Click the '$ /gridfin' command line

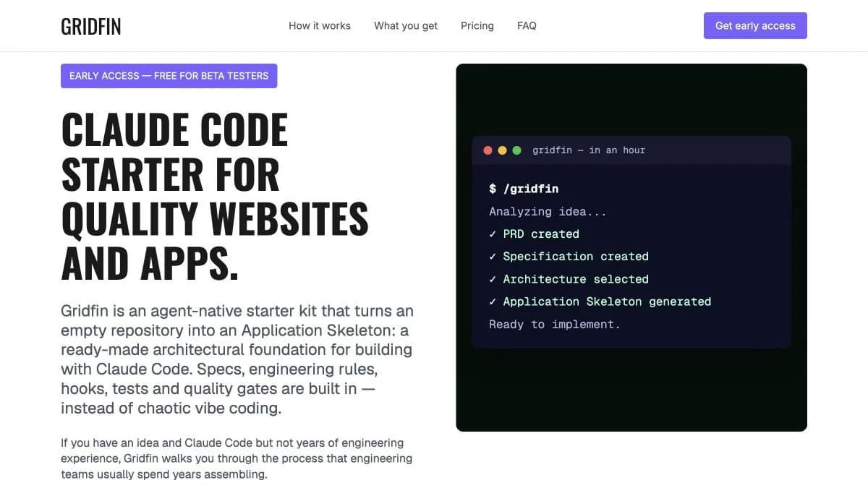click(x=524, y=189)
